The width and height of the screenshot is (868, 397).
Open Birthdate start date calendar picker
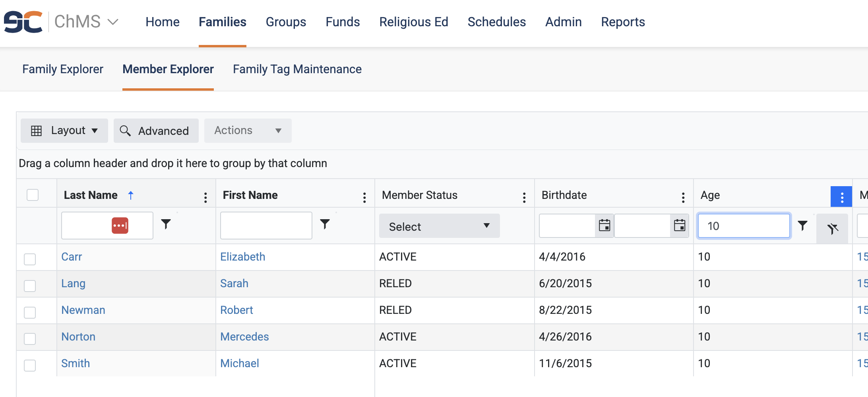(x=604, y=226)
